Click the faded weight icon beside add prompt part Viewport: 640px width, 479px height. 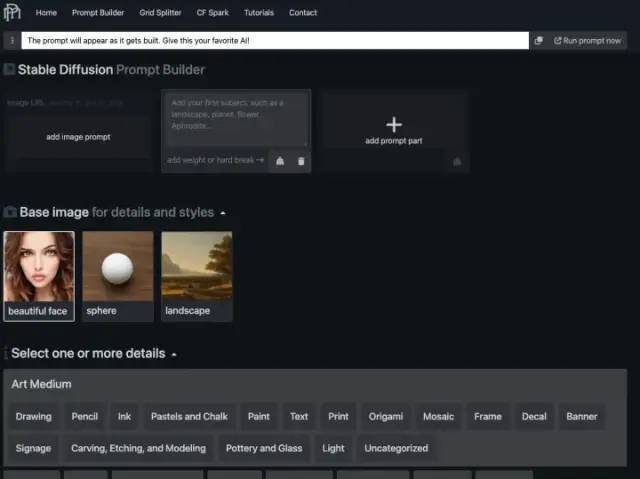[457, 162]
